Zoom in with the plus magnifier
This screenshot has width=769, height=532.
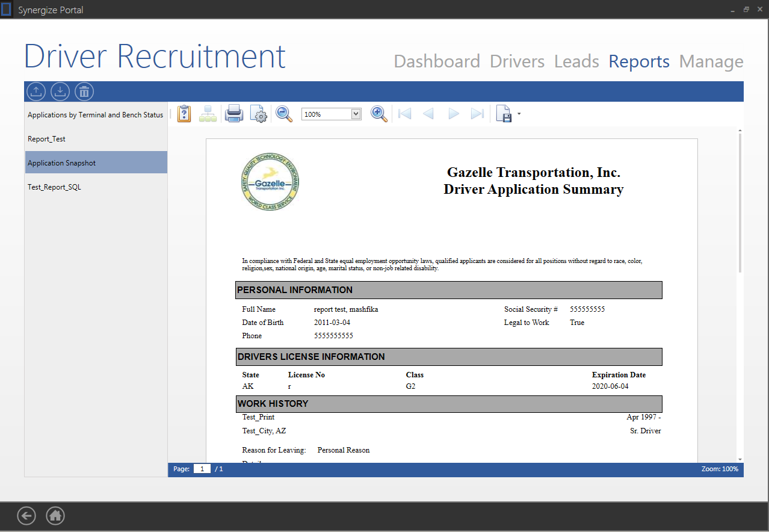point(379,114)
